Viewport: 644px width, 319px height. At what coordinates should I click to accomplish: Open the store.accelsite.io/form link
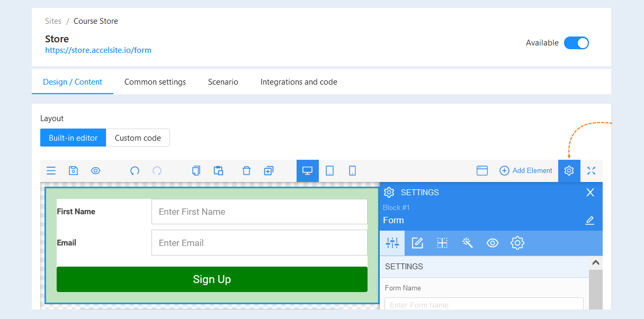(x=98, y=50)
